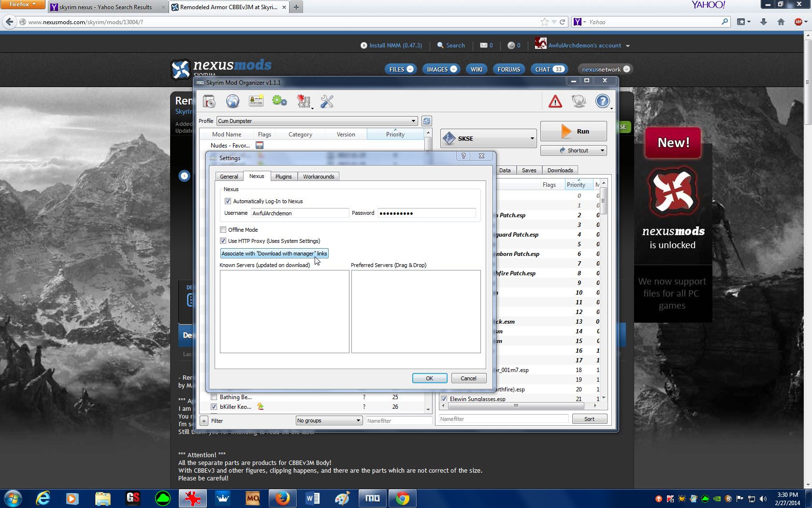Click the Windows Start button

point(13,498)
